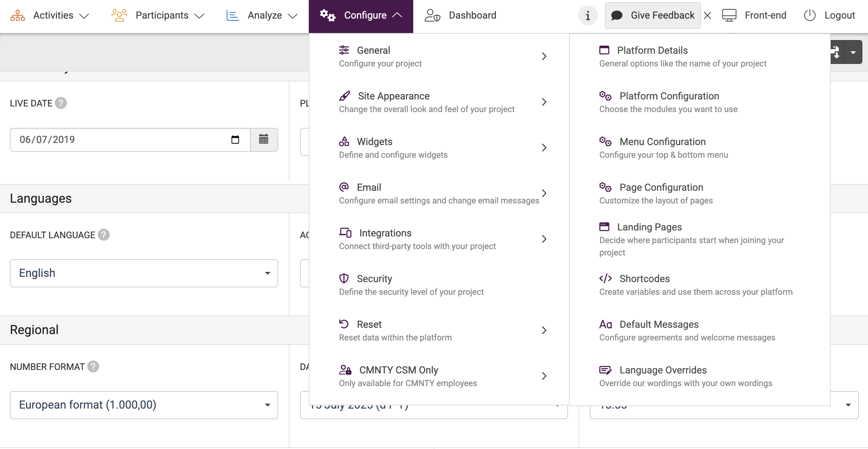Select Security from Configure menu
The image size is (868, 449).
point(374,279)
